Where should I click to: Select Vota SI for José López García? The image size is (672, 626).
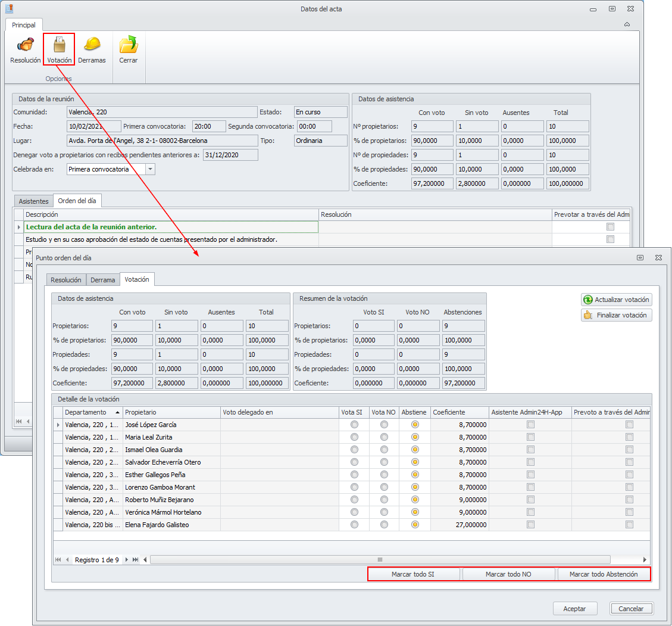click(x=355, y=425)
